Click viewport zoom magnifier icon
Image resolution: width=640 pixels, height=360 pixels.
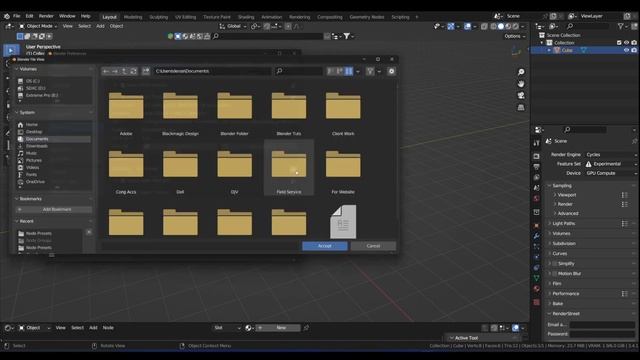pyautogui.click(x=521, y=72)
